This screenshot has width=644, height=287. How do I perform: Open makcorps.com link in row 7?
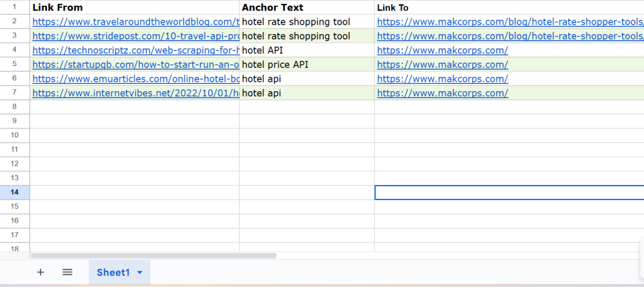point(442,93)
